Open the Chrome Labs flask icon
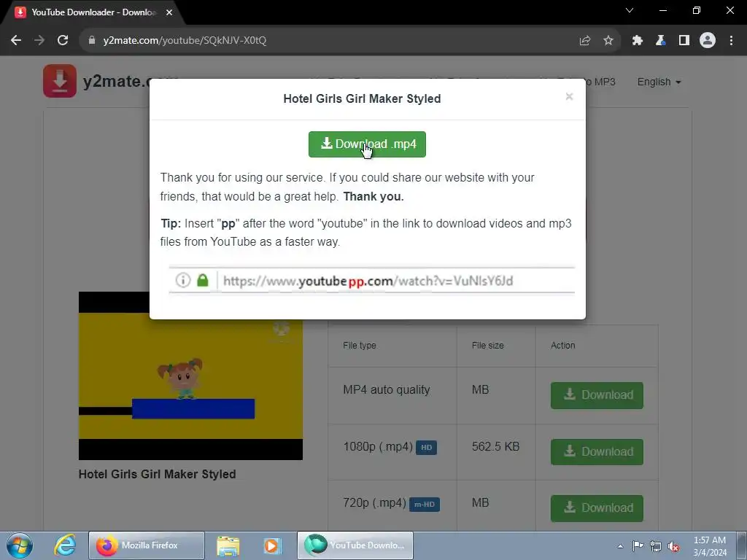This screenshot has height=560, width=747. 661,41
